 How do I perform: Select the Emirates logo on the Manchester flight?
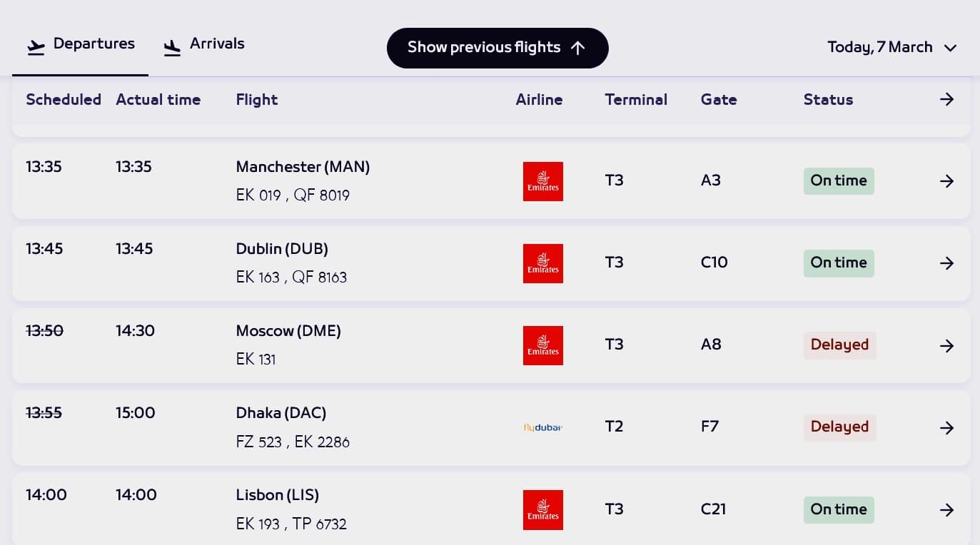(542, 181)
